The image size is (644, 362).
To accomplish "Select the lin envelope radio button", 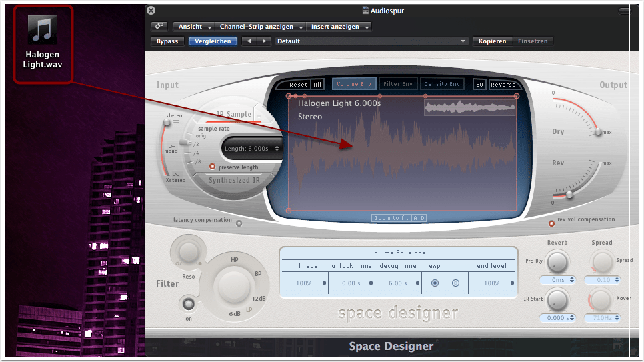I will (x=456, y=283).
